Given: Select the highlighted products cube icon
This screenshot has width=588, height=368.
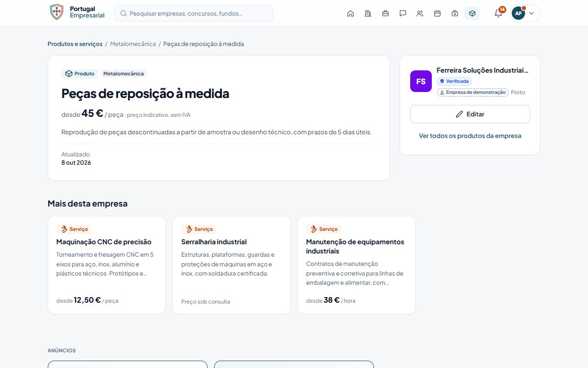Looking at the screenshot, I should 472,13.
